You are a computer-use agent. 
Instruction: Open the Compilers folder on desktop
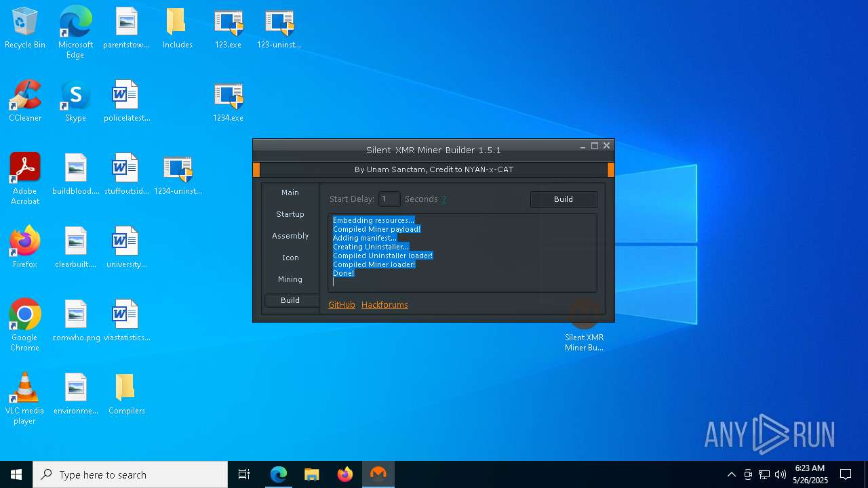[x=126, y=394]
